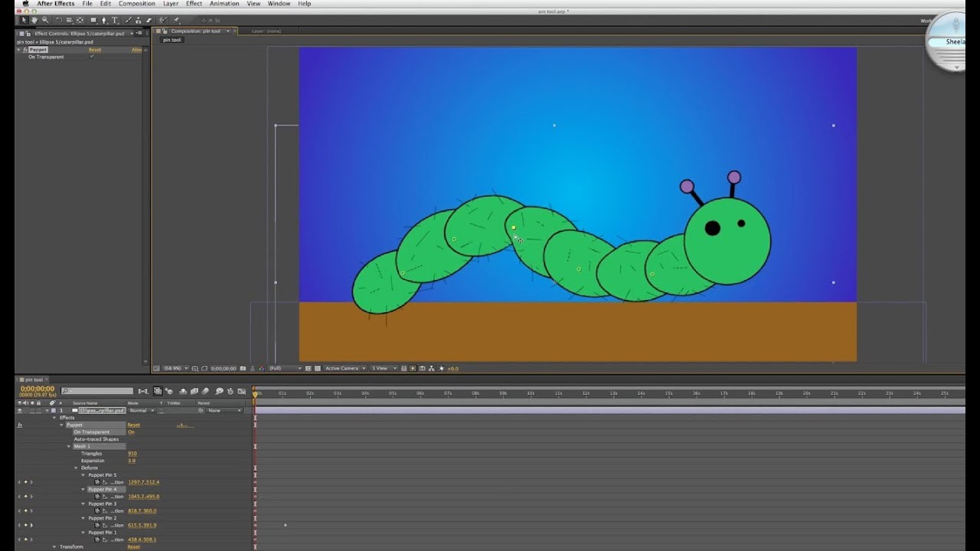Click the timeline current-time indicator handle
The image size is (980, 551).
(255, 393)
